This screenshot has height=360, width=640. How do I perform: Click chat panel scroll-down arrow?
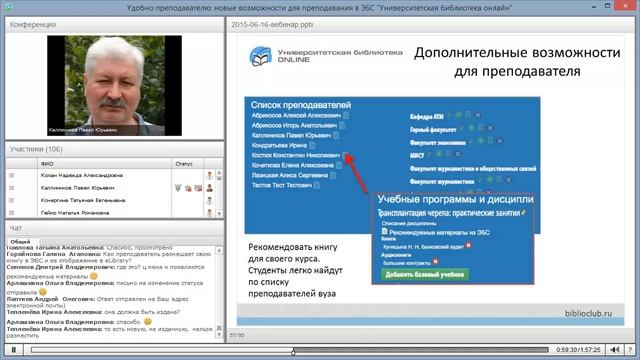pyautogui.click(x=219, y=335)
